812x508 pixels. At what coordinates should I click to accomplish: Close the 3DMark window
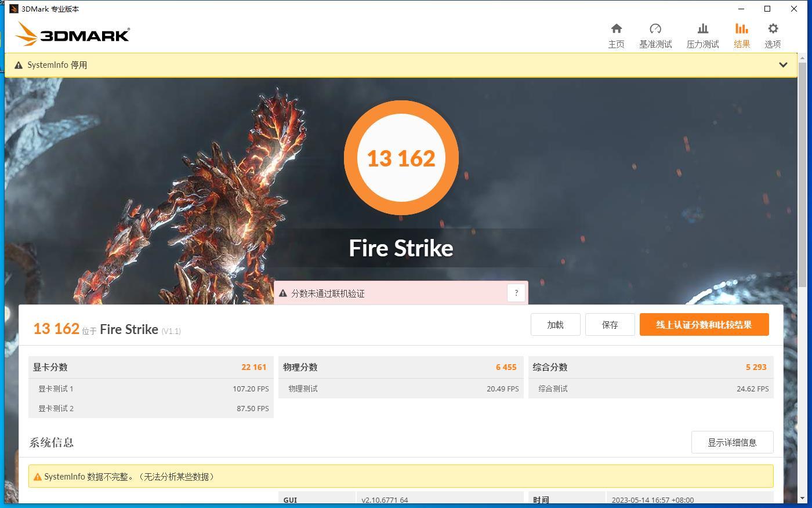[794, 9]
